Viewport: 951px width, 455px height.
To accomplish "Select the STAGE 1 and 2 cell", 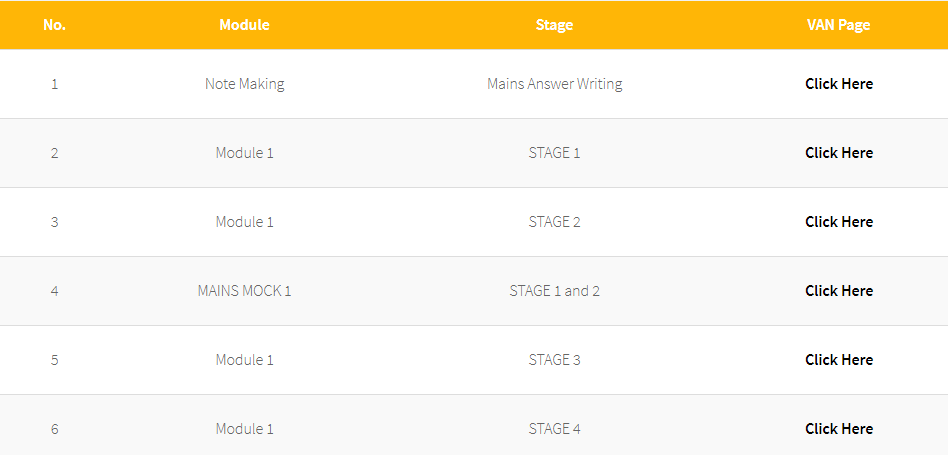I will (x=554, y=291).
